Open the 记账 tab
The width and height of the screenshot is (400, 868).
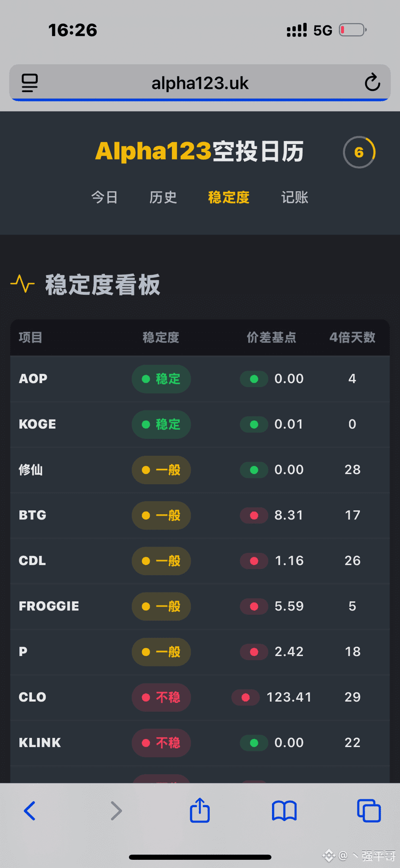tap(295, 197)
